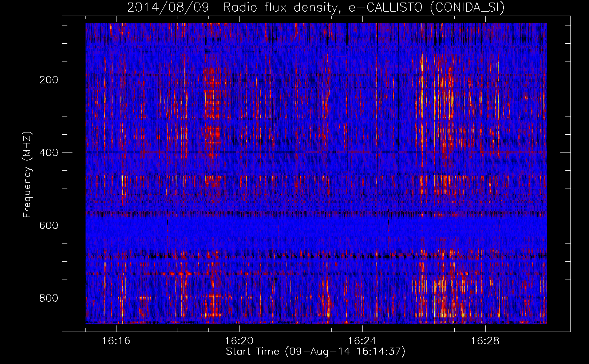Click the Frequency (MHZ) axis label
Image resolution: width=589 pixels, height=364 pixels.
coord(27,175)
